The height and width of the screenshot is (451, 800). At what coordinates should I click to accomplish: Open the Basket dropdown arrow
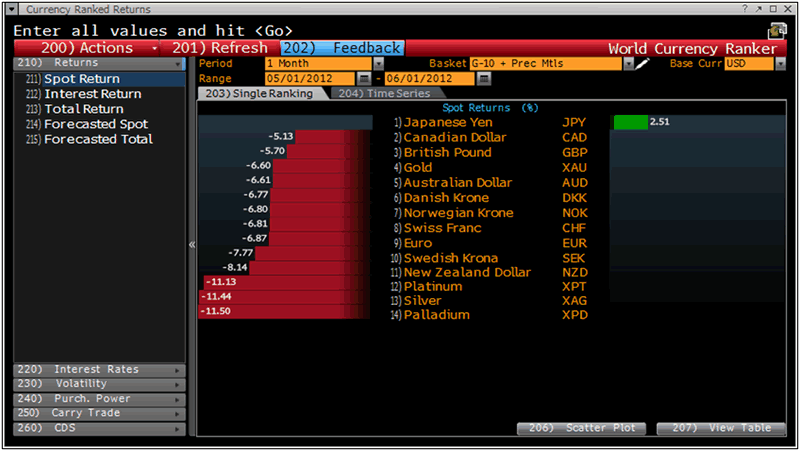[629, 63]
